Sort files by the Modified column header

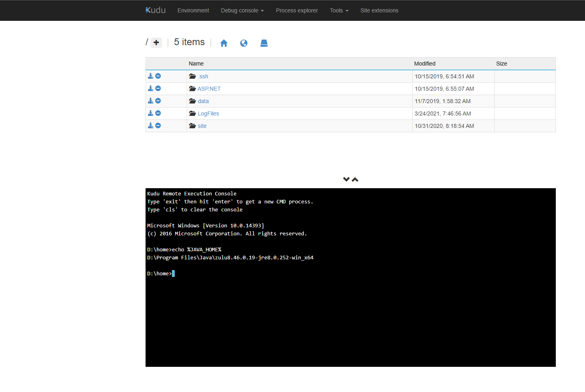(425, 64)
